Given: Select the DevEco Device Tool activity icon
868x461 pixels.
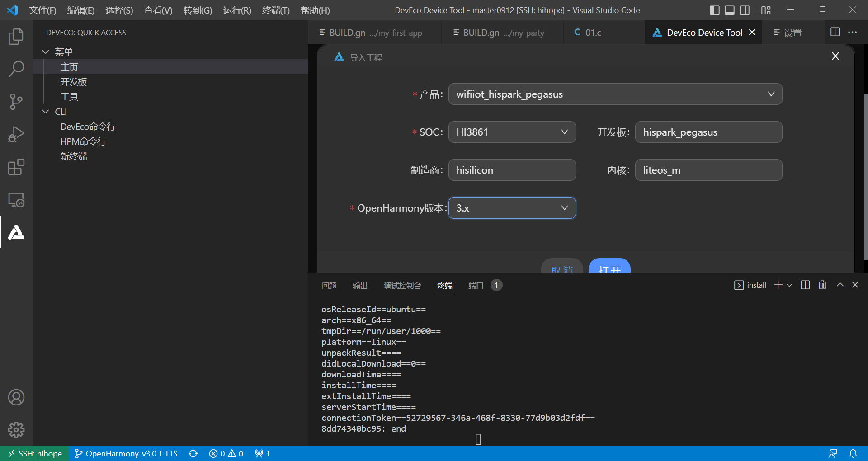Looking at the screenshot, I should pyautogui.click(x=16, y=232).
